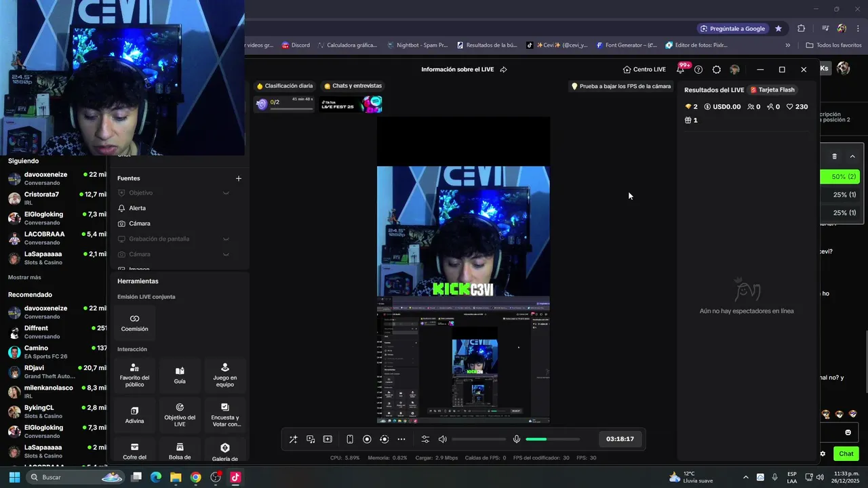The width and height of the screenshot is (868, 488).
Task: Open Clasificación diaria
Action: (x=285, y=86)
